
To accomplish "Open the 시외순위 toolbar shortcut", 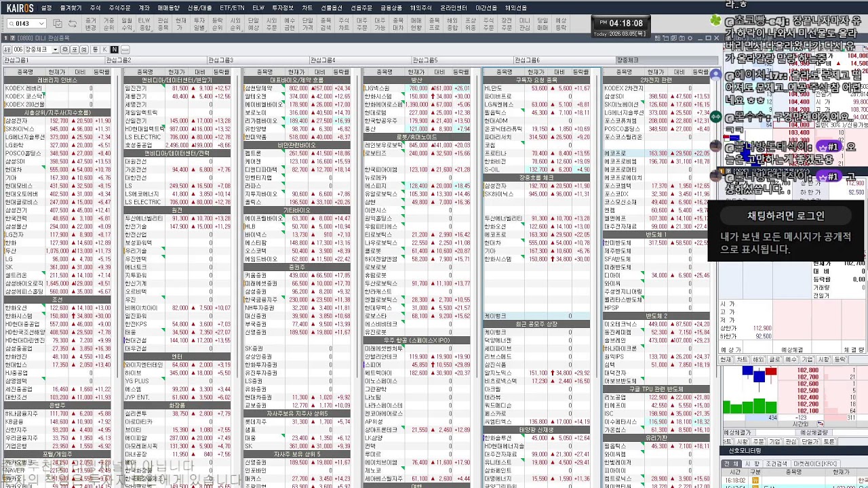I will point(235,24).
